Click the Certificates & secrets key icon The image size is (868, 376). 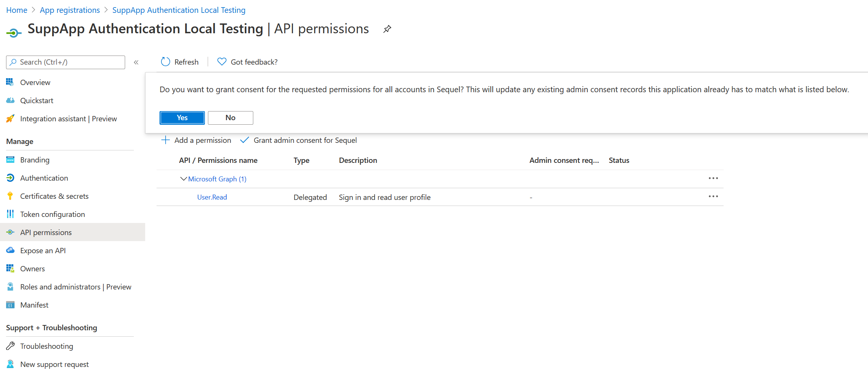click(x=10, y=196)
